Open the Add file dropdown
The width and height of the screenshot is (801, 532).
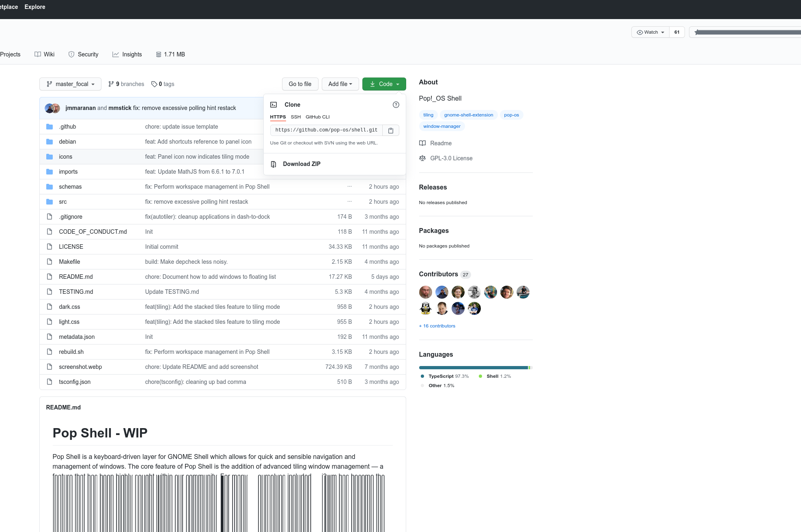click(x=340, y=84)
